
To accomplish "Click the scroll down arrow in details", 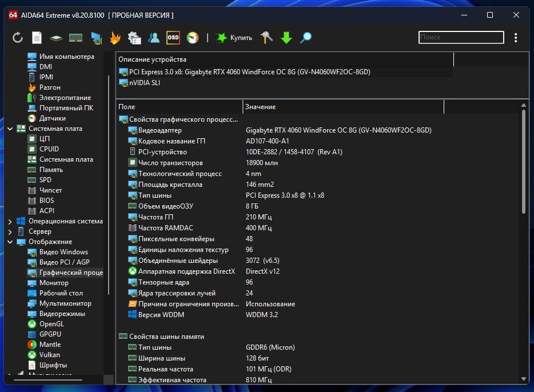I will point(524,379).
